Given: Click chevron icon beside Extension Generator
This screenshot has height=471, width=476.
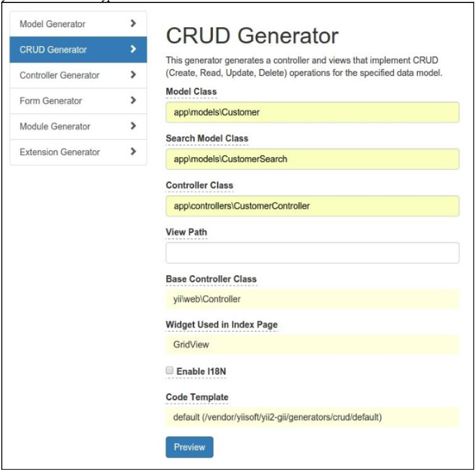Looking at the screenshot, I should [133, 152].
